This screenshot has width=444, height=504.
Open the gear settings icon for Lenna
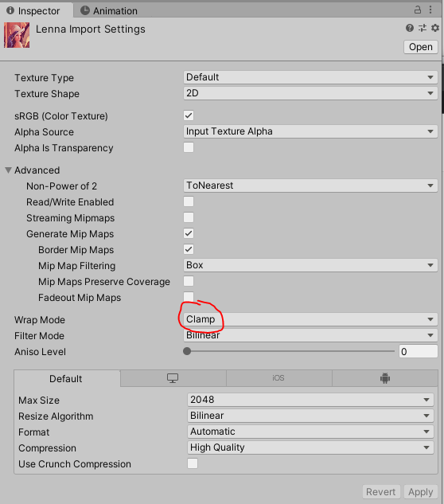(x=435, y=29)
